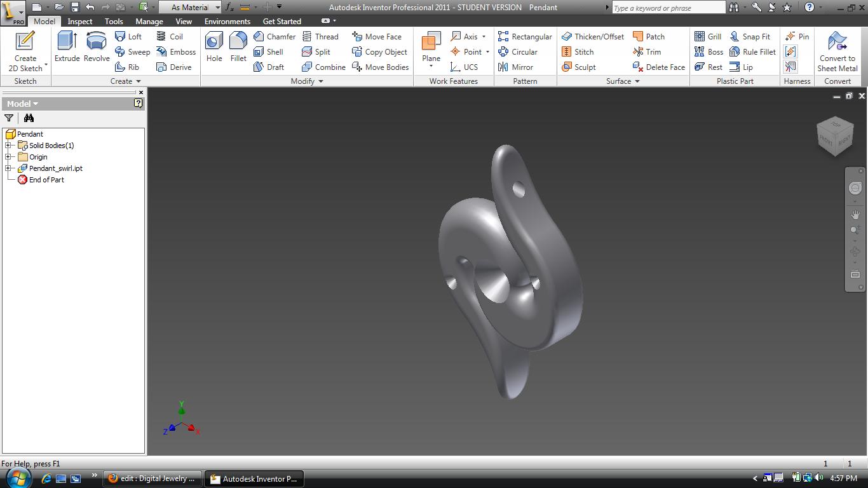Create a work Plane

(x=431, y=46)
